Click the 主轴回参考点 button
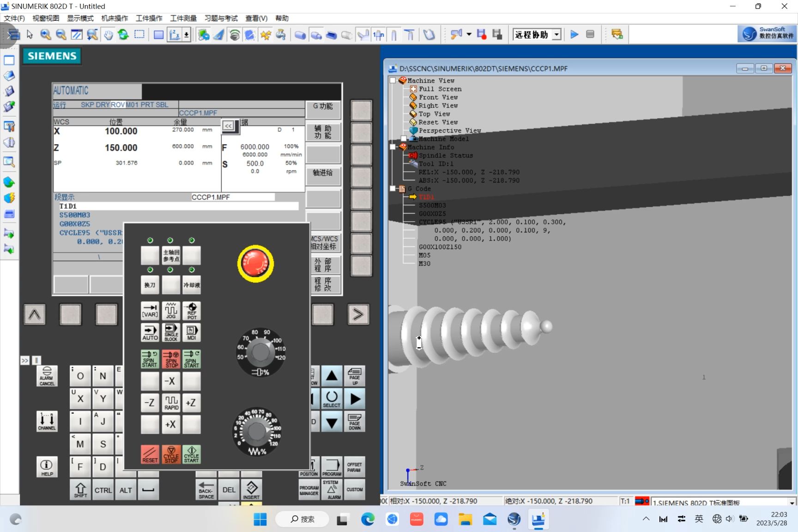 [171, 255]
